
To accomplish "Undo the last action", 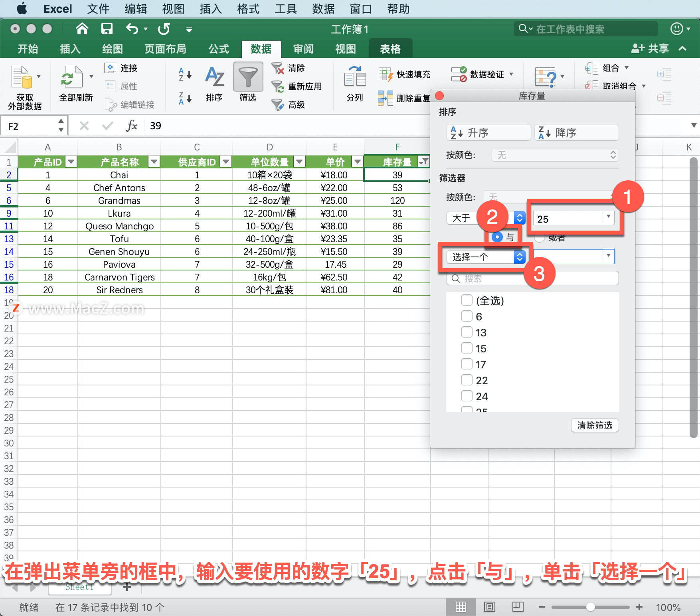I will pos(132,29).
